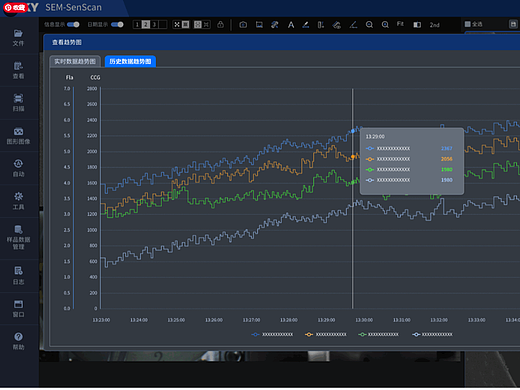This screenshot has width=520, height=390.
Task: Click the grid view icon next to fullscreen
Action: (185, 25)
